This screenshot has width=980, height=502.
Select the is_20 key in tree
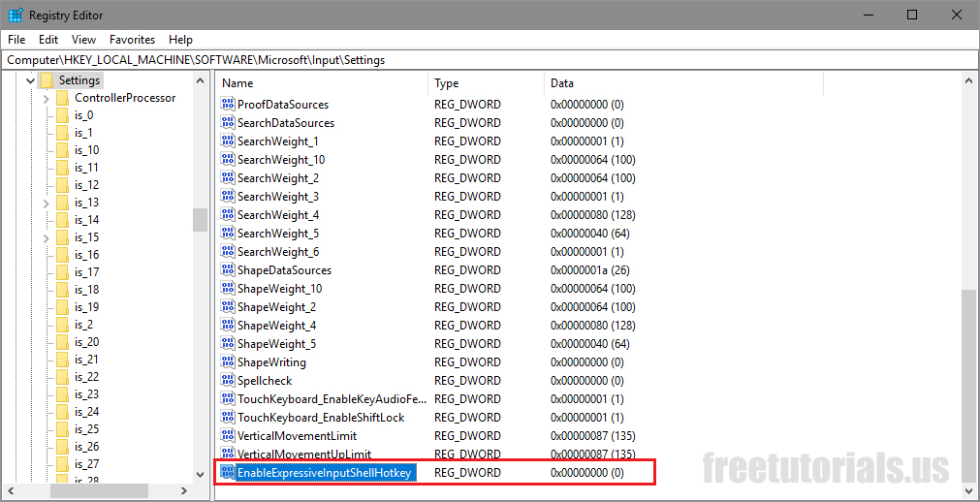pos(86,342)
